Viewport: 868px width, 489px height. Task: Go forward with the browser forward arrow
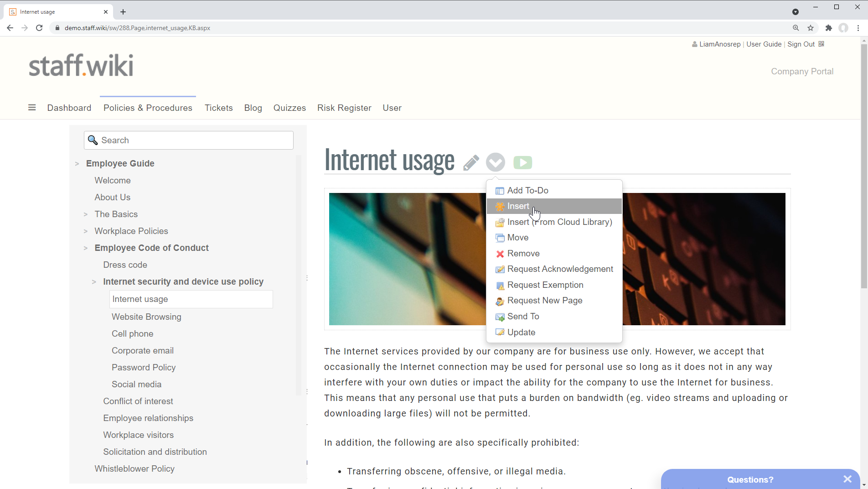(x=25, y=28)
